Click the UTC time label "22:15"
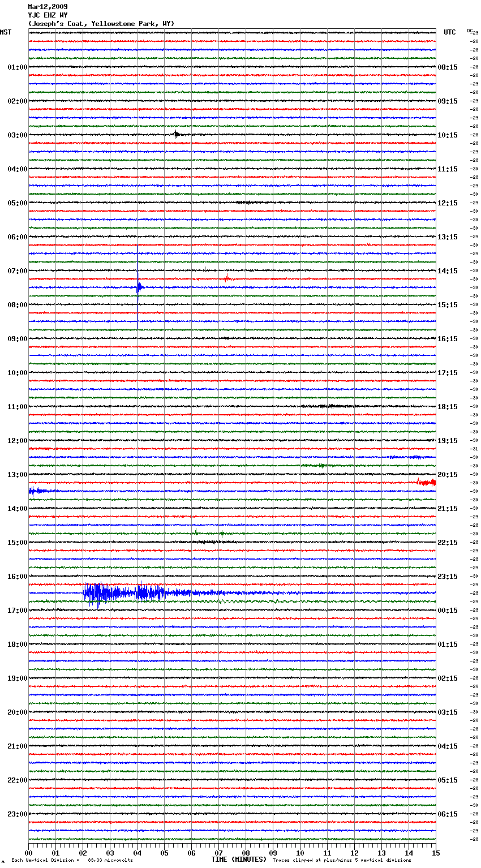 [448, 543]
